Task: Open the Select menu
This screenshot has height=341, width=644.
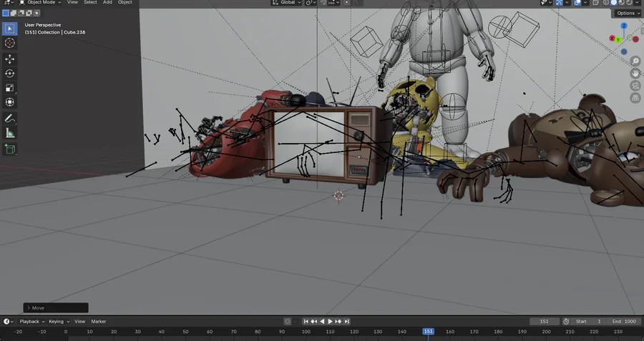Action: pos(90,2)
